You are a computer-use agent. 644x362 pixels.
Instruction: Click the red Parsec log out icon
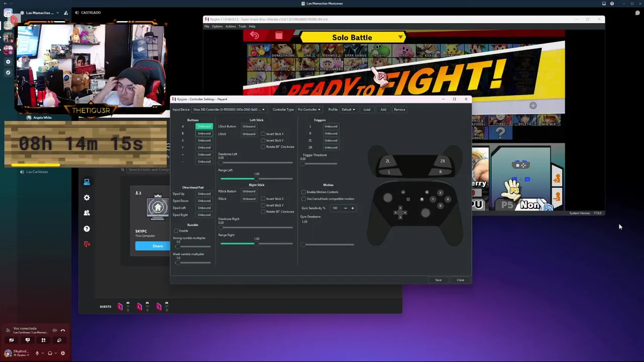pyautogui.click(x=87, y=244)
